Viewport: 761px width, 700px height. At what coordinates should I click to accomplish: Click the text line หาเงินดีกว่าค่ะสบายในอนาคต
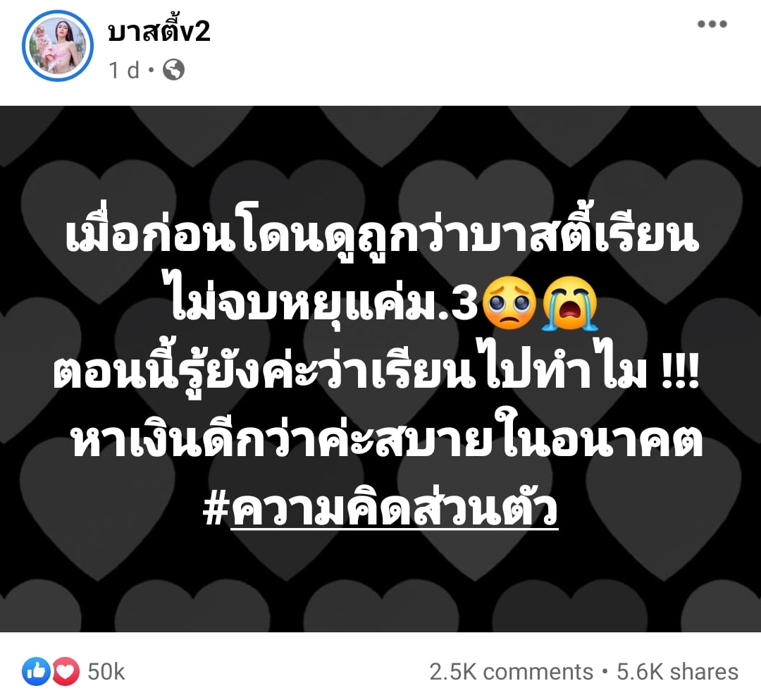388,441
